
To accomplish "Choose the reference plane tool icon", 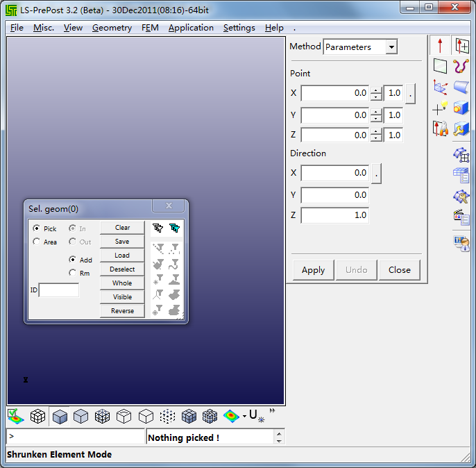I will click(x=440, y=66).
